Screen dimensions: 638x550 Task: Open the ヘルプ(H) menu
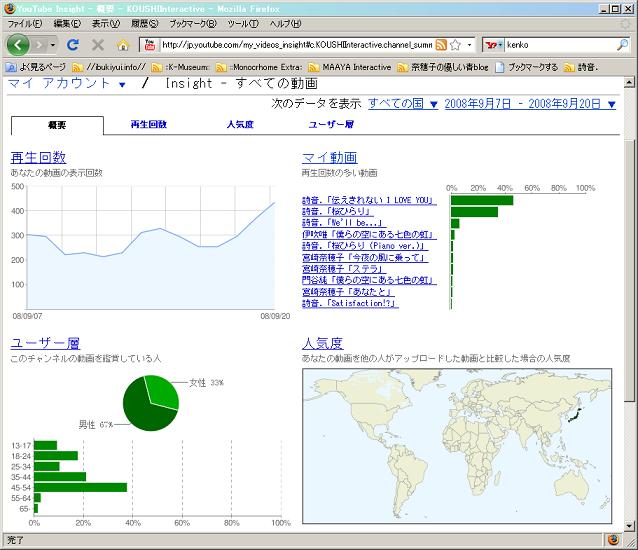(286, 24)
